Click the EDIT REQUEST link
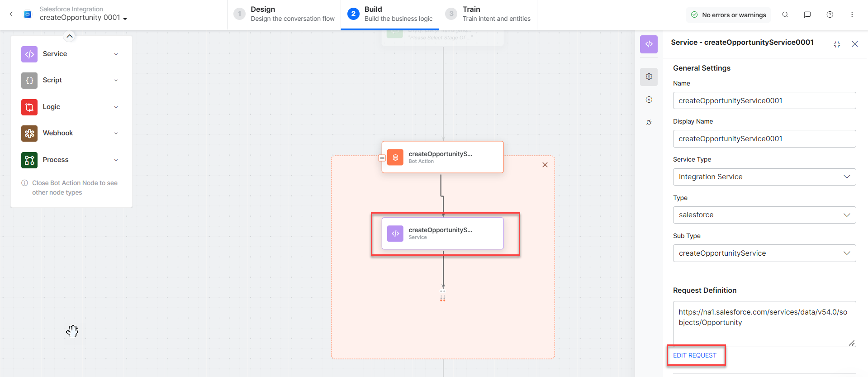This screenshot has height=377, width=868. 694,355
